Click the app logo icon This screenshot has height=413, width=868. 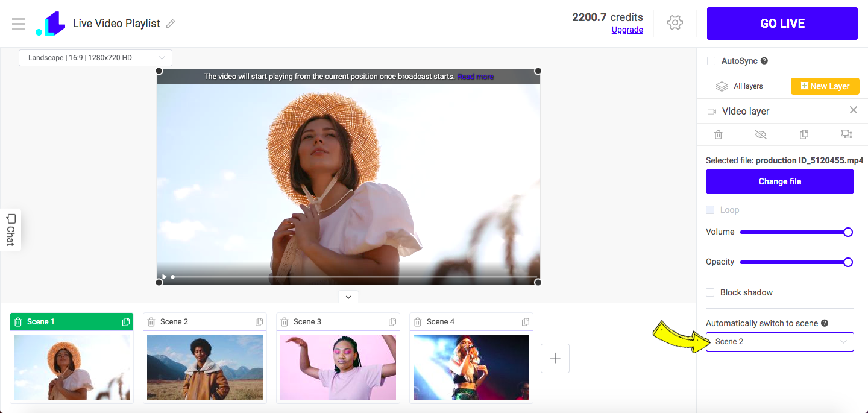coord(50,24)
